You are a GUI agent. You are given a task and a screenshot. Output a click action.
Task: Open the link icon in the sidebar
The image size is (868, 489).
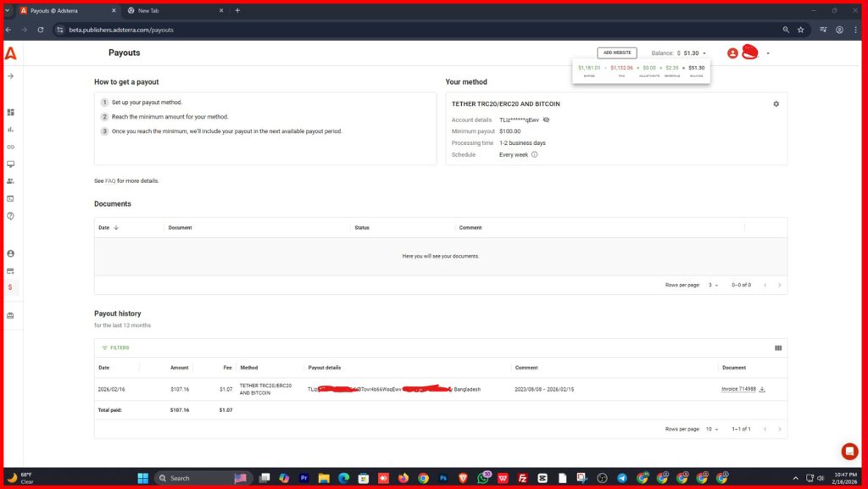click(x=11, y=147)
